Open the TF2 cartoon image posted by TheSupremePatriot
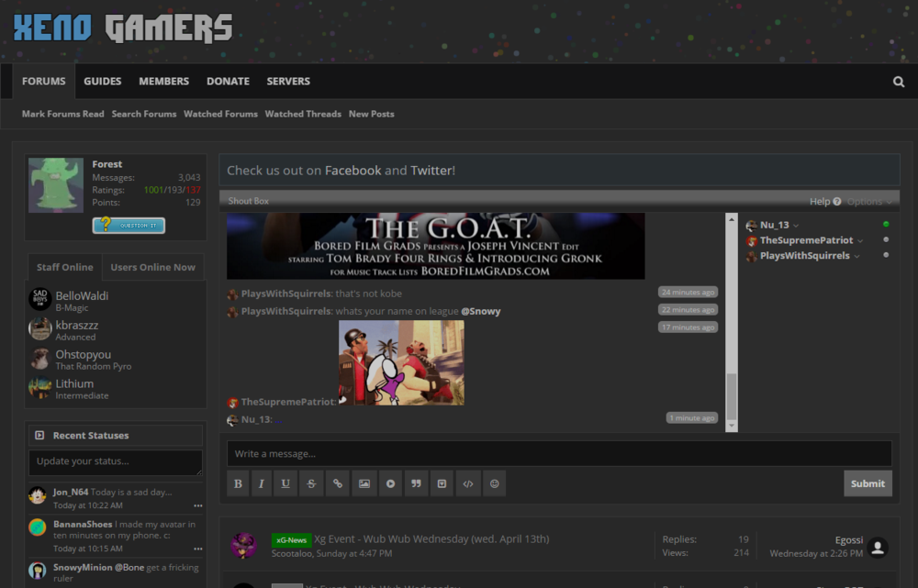The height and width of the screenshot is (588, 918). (401, 362)
